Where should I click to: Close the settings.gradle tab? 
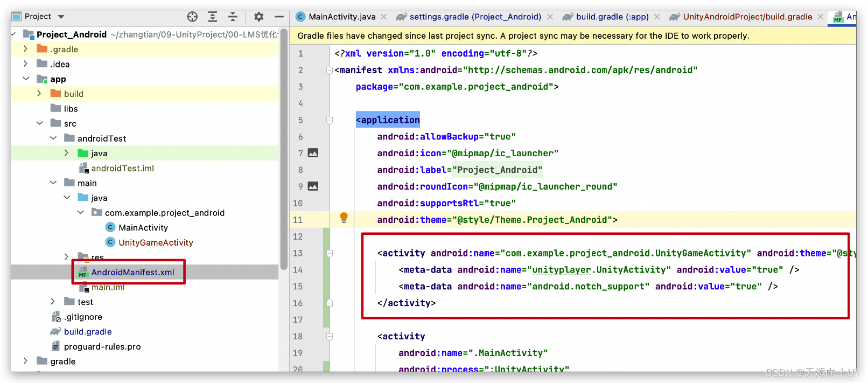pyautogui.click(x=550, y=17)
